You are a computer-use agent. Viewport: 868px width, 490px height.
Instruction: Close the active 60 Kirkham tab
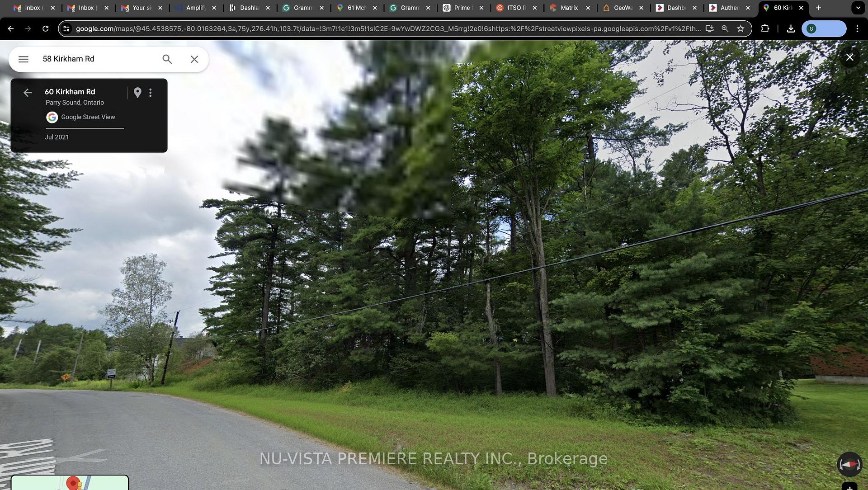801,8
